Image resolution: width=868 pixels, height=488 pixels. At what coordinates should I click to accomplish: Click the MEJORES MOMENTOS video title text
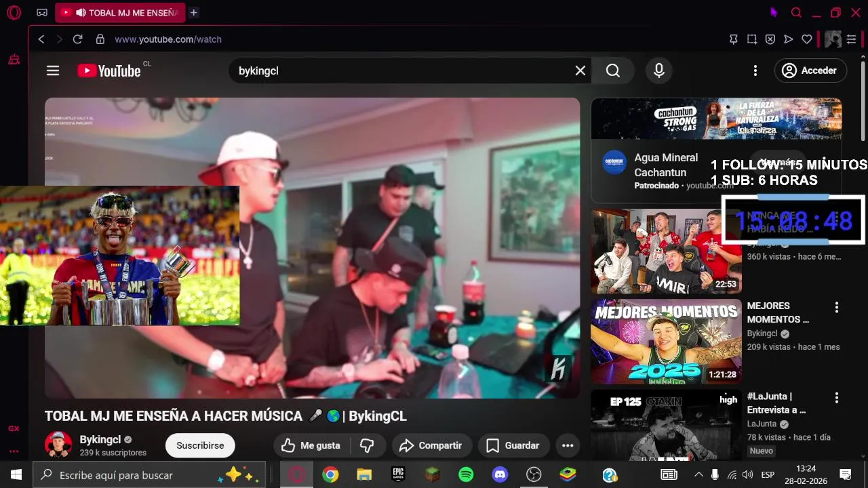pos(778,312)
